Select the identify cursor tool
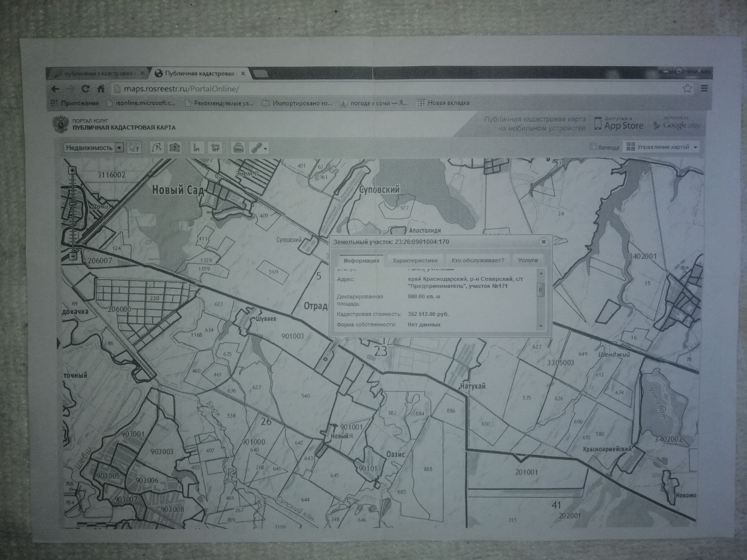 [134, 148]
